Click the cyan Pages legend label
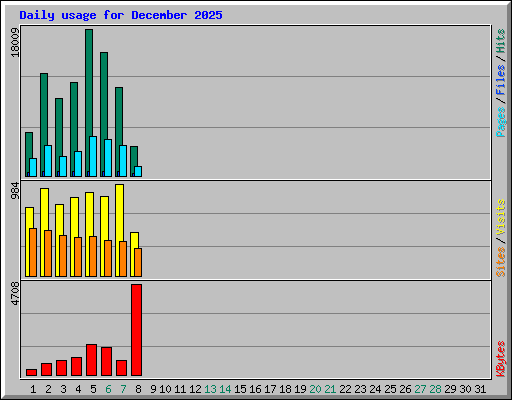 point(500,122)
